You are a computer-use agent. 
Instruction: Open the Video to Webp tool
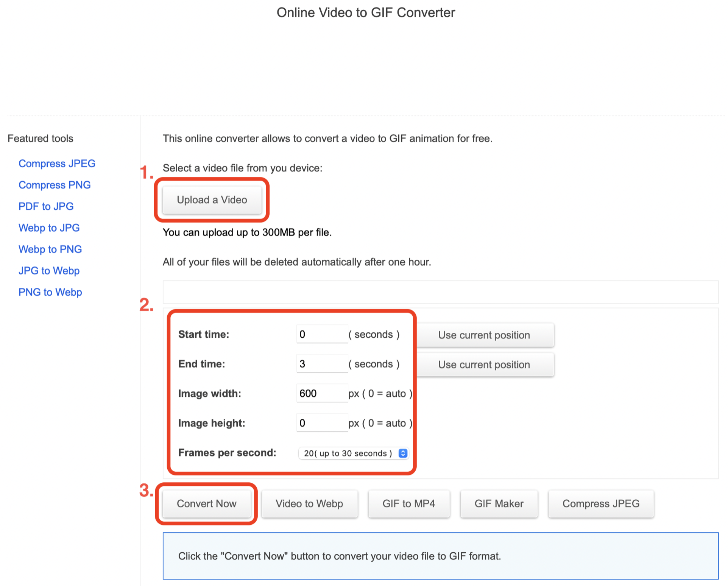point(309,503)
